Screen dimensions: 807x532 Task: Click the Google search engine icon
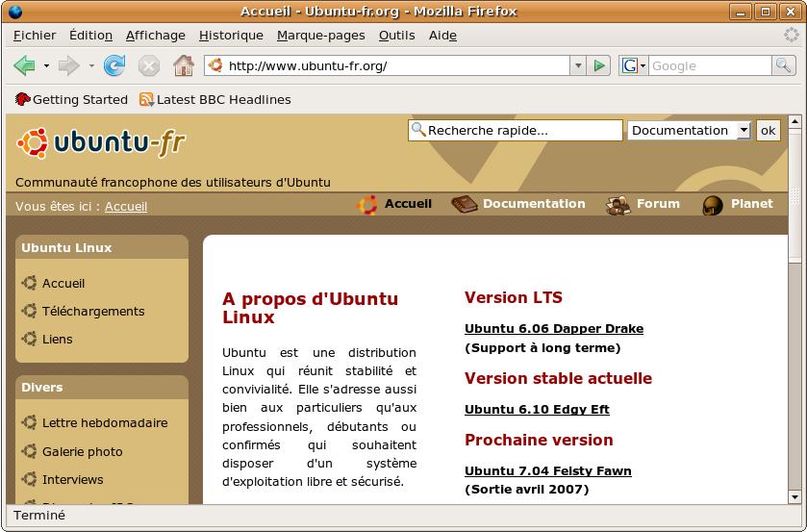(629, 66)
